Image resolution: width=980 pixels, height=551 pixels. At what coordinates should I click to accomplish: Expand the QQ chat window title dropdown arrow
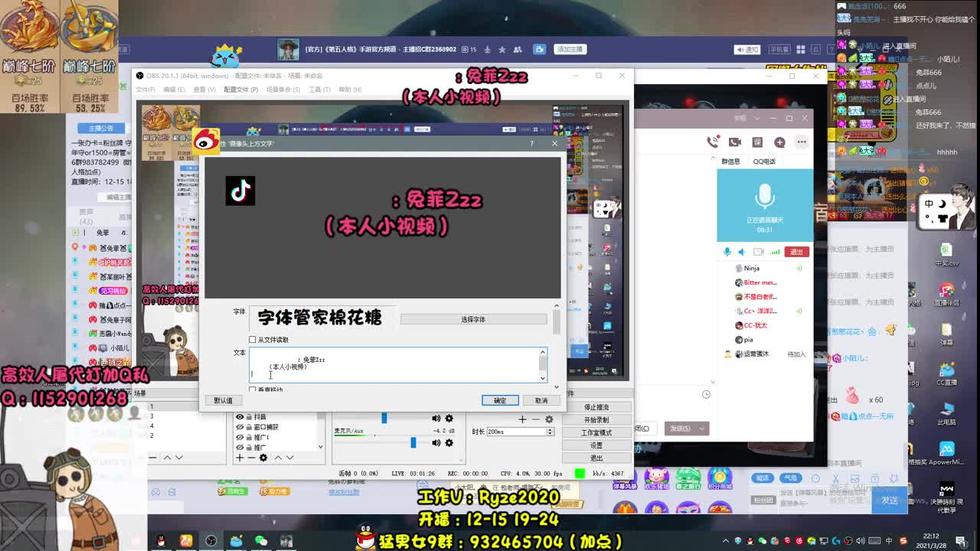(757, 119)
